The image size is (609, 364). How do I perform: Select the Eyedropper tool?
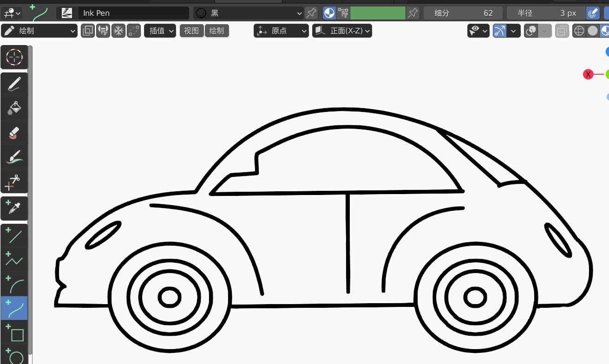pyautogui.click(x=14, y=208)
